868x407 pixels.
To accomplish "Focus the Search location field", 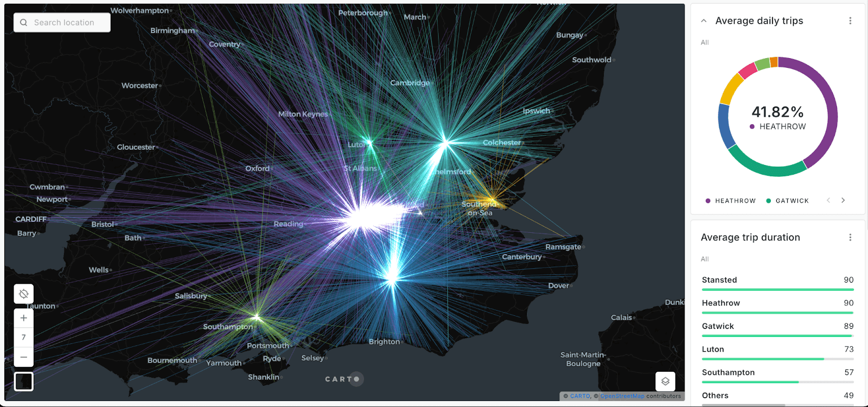I will click(62, 23).
